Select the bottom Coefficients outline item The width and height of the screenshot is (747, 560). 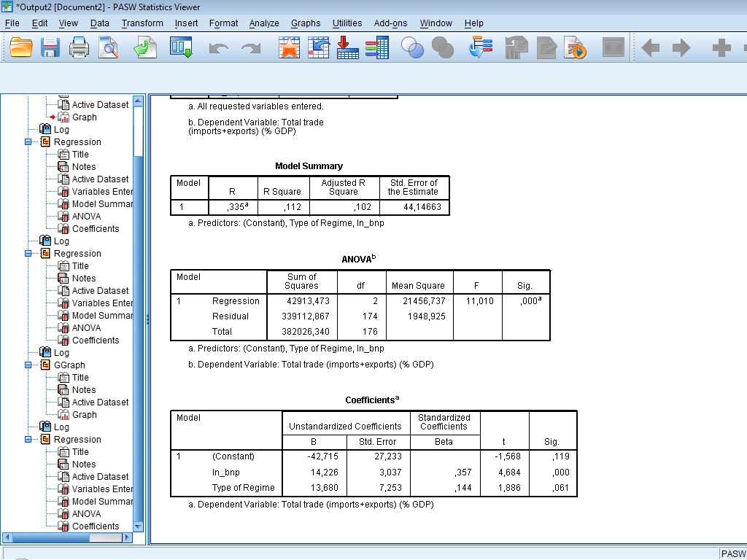(95, 526)
